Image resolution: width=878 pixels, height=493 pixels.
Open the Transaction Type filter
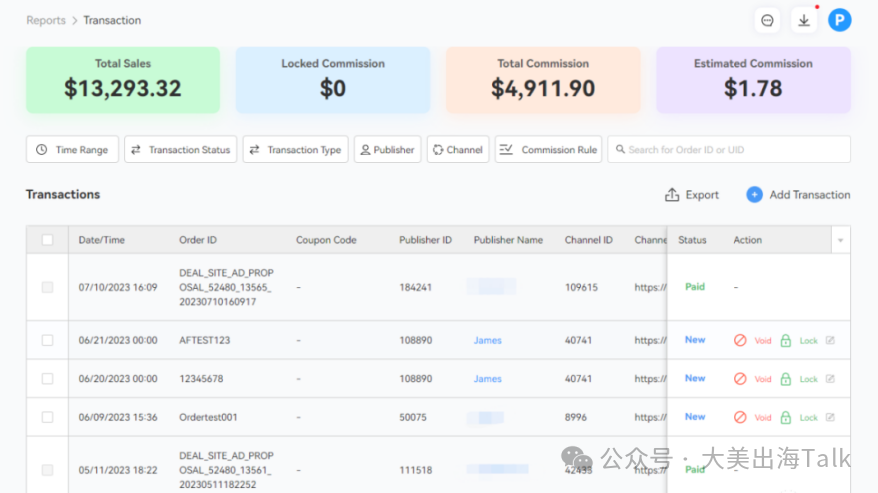pyautogui.click(x=295, y=150)
